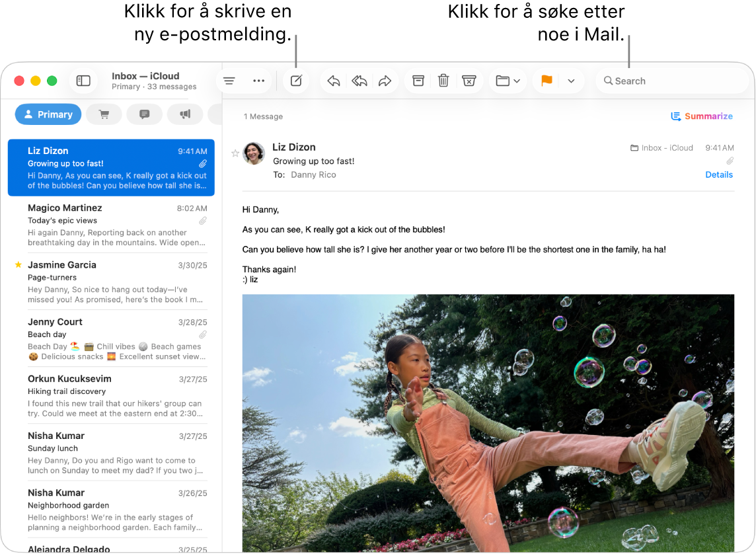
Task: Open the Move to Folder dropdown chevron
Action: pyautogui.click(x=517, y=80)
